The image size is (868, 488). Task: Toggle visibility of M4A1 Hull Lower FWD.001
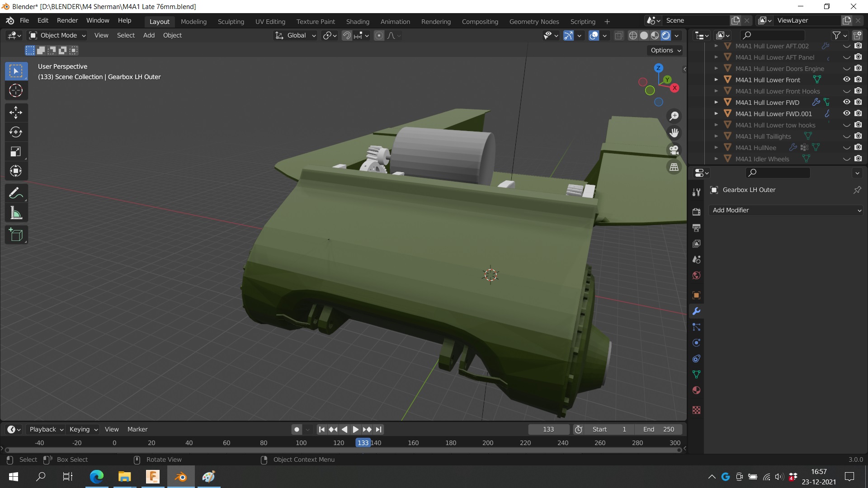[x=846, y=113]
